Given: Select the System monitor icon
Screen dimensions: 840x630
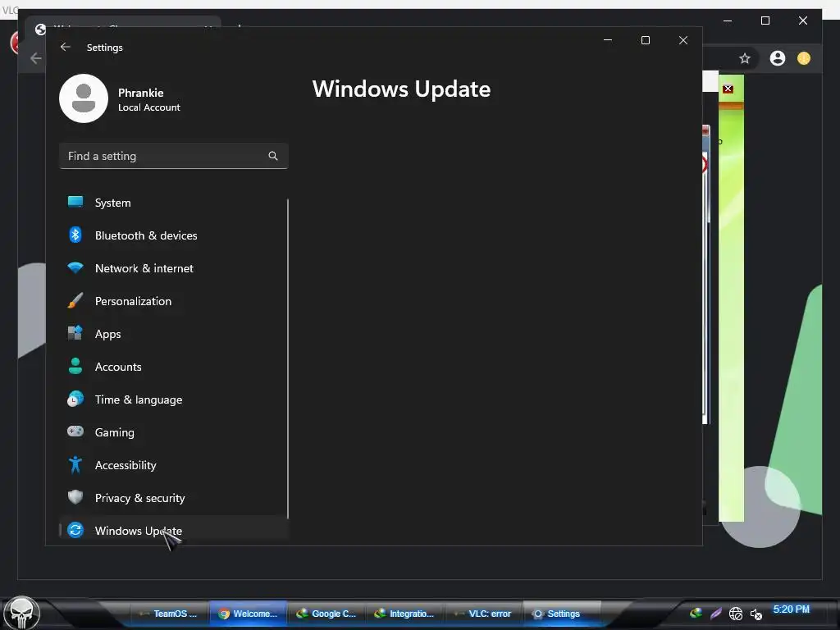Looking at the screenshot, I should 75,202.
